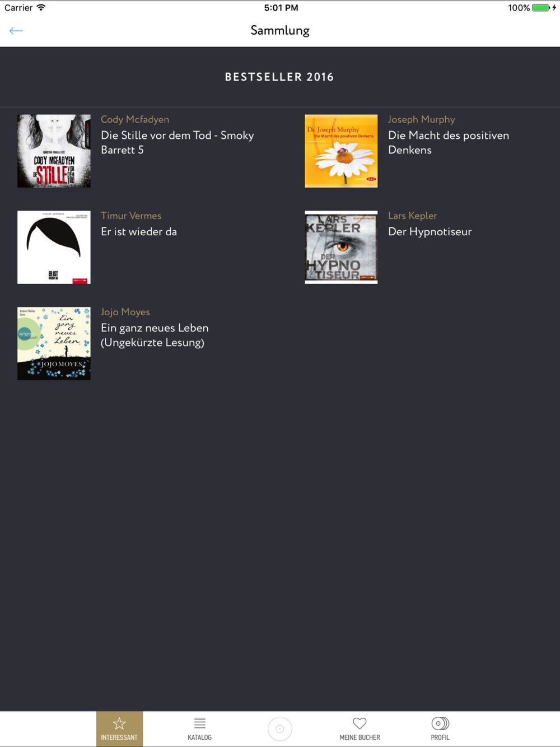Tap the Wi-Fi status icon
Image resolution: width=560 pixels, height=747 pixels.
click(x=41, y=8)
